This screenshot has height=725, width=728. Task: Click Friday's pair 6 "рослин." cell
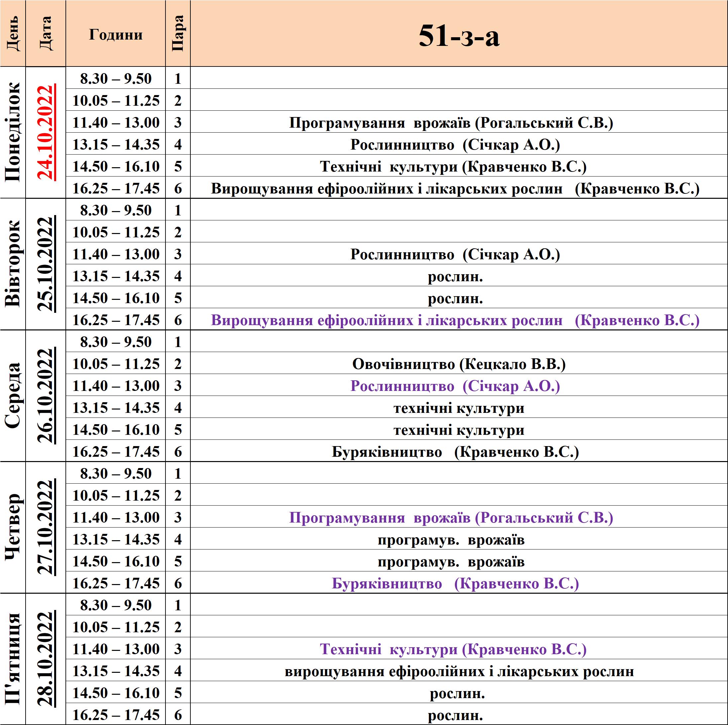click(459, 714)
